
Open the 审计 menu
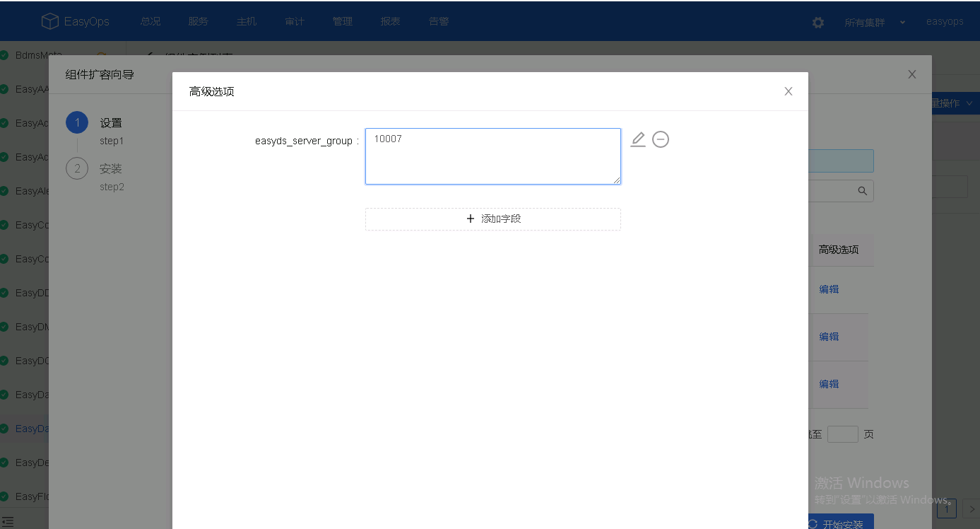295,21
